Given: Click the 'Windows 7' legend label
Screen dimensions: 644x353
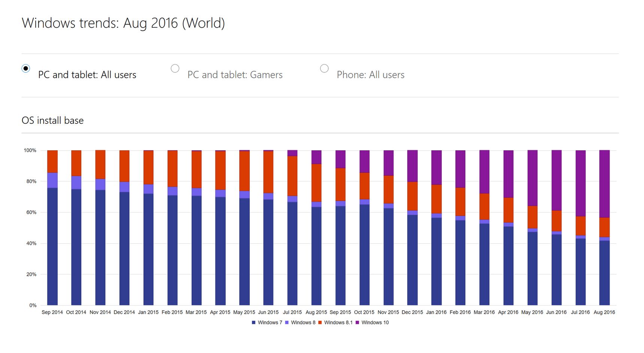Looking at the screenshot, I should 270,323.
